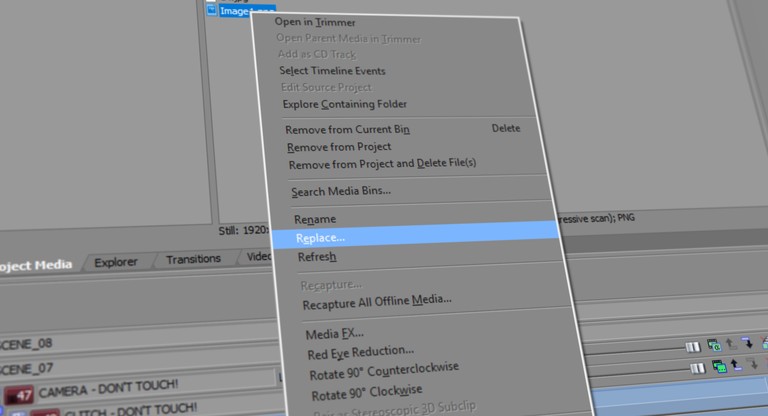The height and width of the screenshot is (416, 768).
Task: Choose Red Eye Reduction...
Action: [360, 352]
